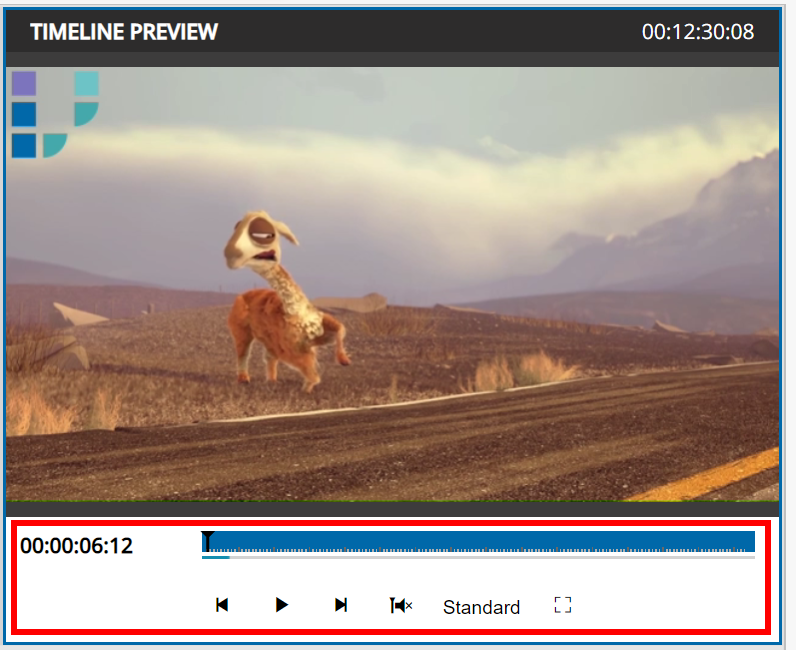Click the middle of the blue timeline ruler

[x=478, y=541]
